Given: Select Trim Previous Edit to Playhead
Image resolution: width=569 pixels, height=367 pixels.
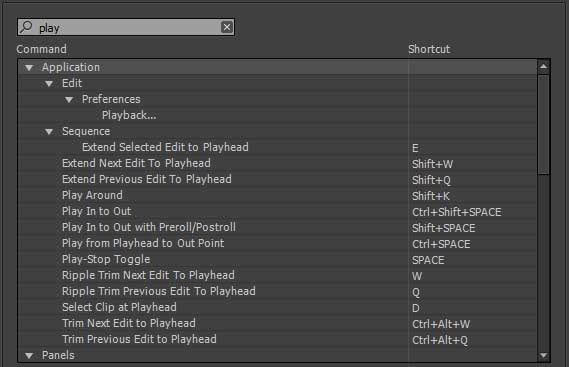Looking at the screenshot, I should coord(139,339).
